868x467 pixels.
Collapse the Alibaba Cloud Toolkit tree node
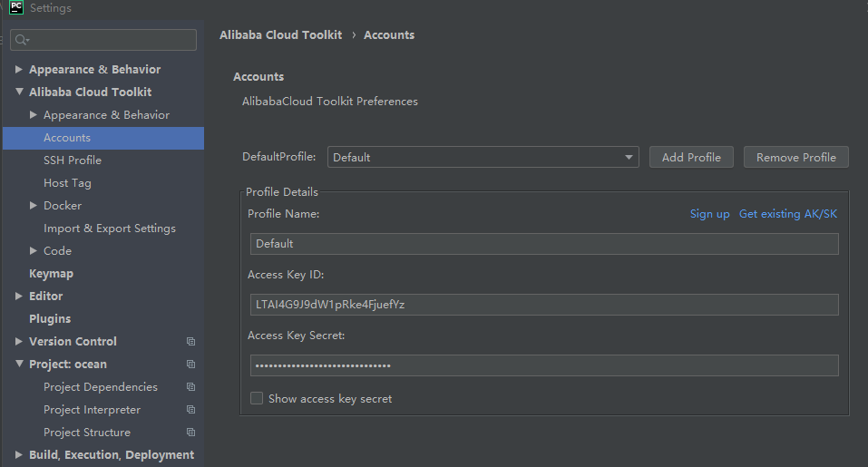pyautogui.click(x=19, y=92)
